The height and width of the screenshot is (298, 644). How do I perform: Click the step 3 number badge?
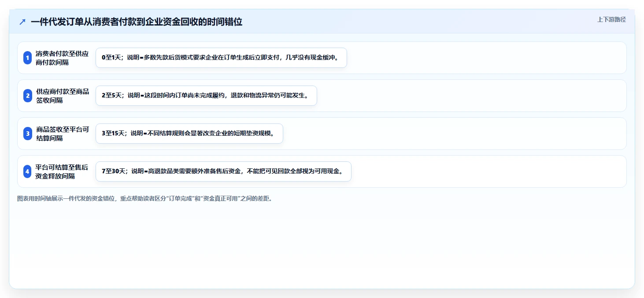27,134
